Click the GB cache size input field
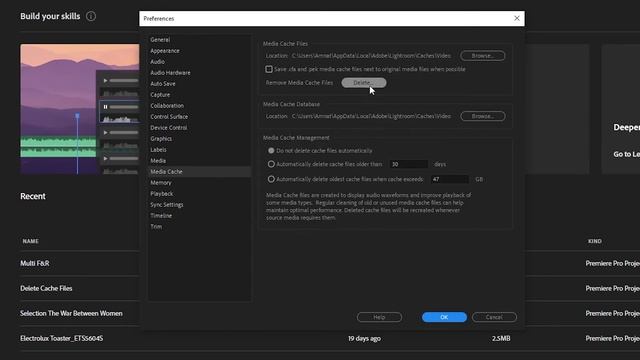Viewport: 640px width, 360px height. 449,179
